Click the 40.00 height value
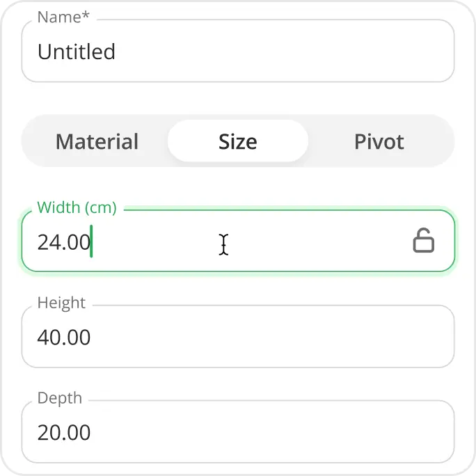476x476 pixels. click(64, 338)
